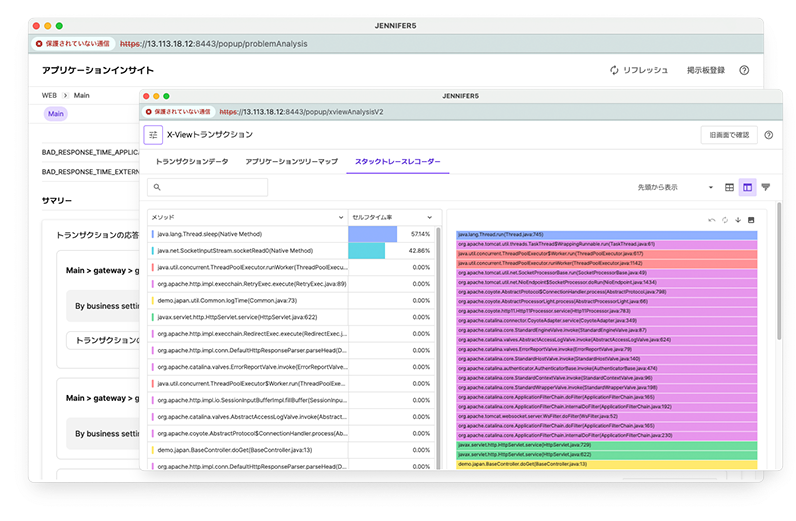The image size is (796, 521).
Task: Expand the メソッド column header chevron
Action: 340,216
